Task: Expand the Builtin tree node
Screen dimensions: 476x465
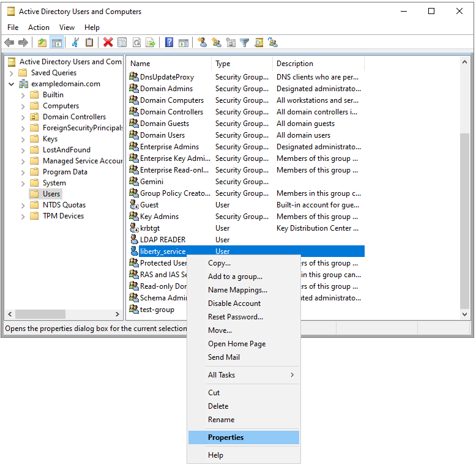Action: pyautogui.click(x=23, y=95)
